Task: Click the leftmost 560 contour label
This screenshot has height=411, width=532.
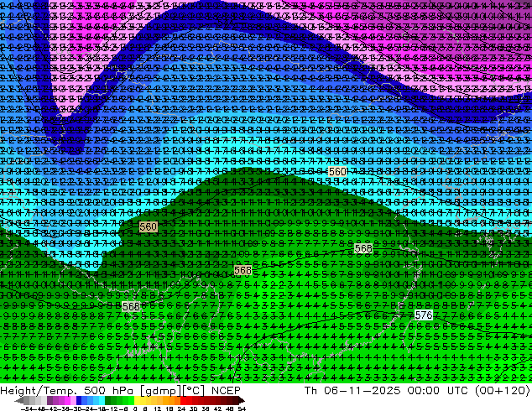Action: (x=149, y=226)
